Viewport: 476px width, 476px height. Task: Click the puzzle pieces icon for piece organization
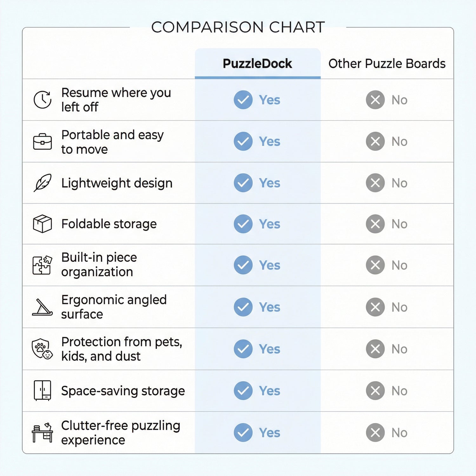(x=42, y=265)
